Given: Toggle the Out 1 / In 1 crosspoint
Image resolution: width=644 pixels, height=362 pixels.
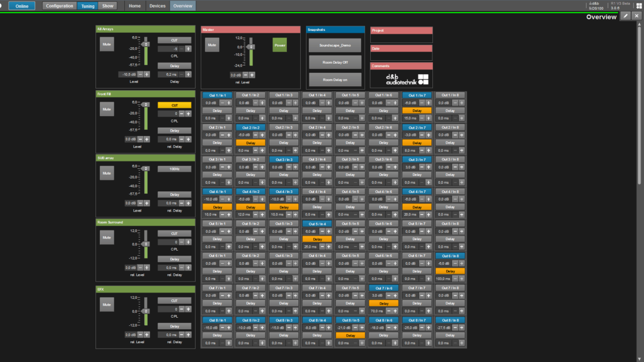Looking at the screenshot, I should (x=217, y=95).
